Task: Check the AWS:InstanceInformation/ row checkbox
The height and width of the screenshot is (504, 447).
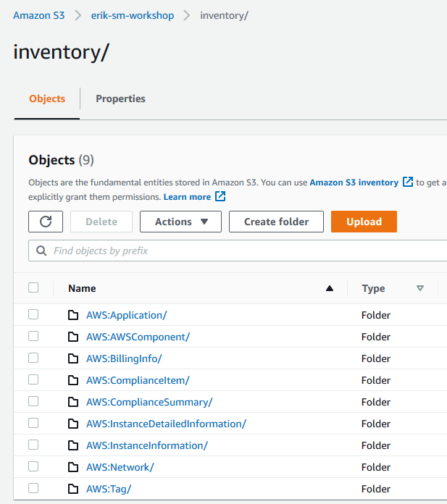Action: (x=33, y=445)
